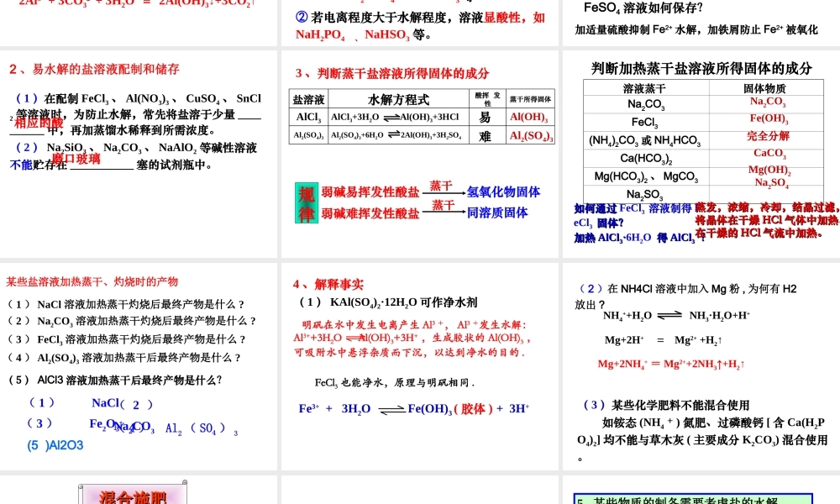Click the blue answer (5)Al2O3
Screen dimensions: 840x504
pos(55,445)
